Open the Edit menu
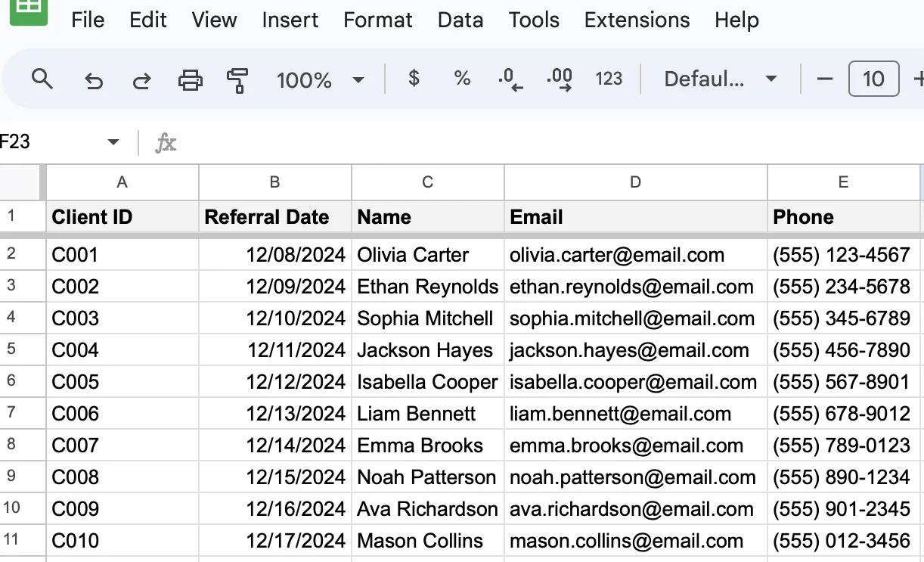Screen dimensions: 924x562 148,20
